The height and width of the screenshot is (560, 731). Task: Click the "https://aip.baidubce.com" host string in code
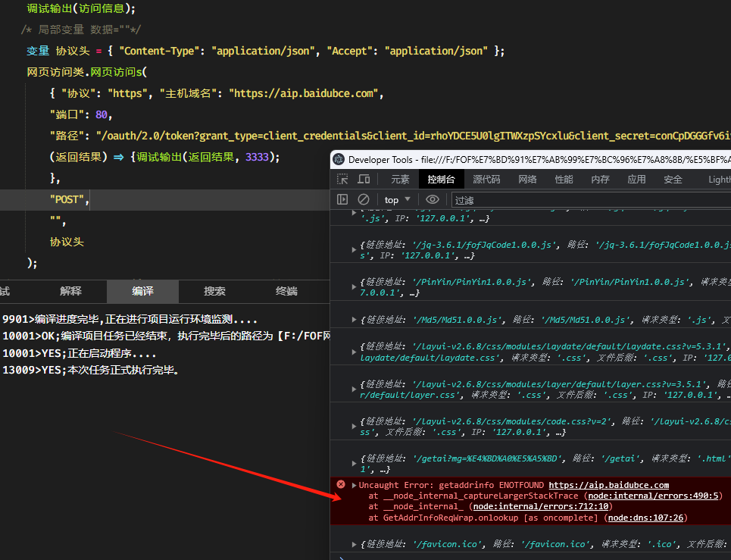[304, 93]
